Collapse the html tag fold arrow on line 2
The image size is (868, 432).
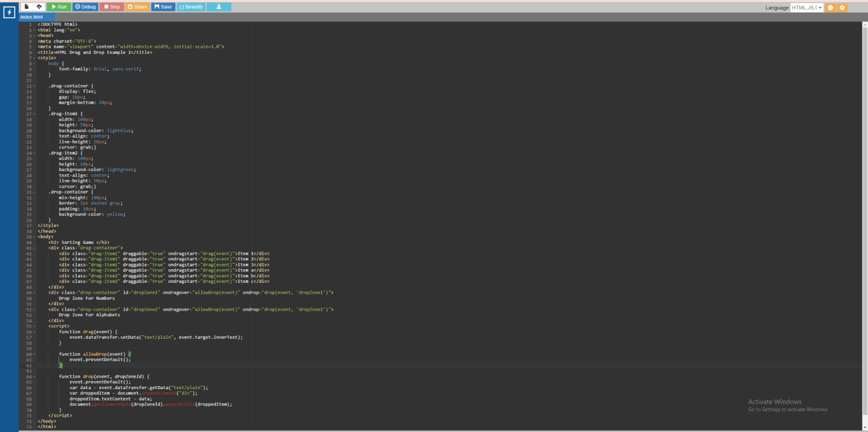click(x=34, y=30)
